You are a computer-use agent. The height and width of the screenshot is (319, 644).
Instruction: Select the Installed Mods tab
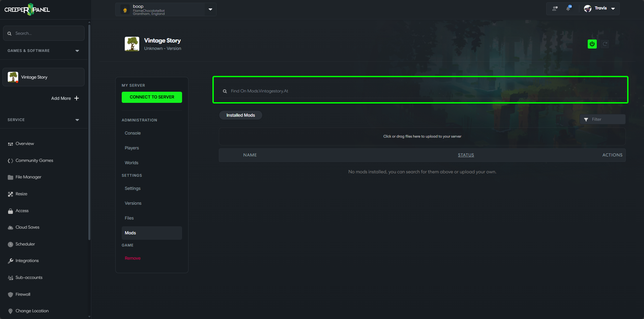point(240,115)
